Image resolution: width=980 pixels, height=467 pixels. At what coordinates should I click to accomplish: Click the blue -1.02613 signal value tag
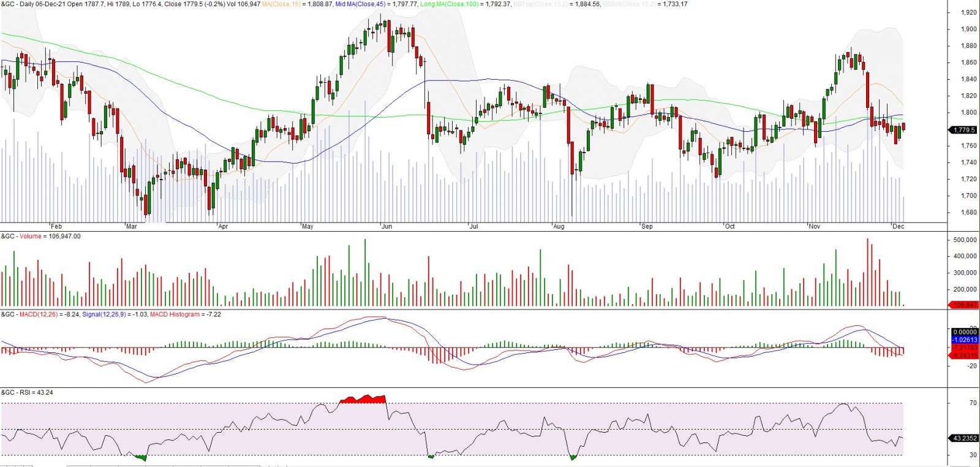[x=965, y=340]
